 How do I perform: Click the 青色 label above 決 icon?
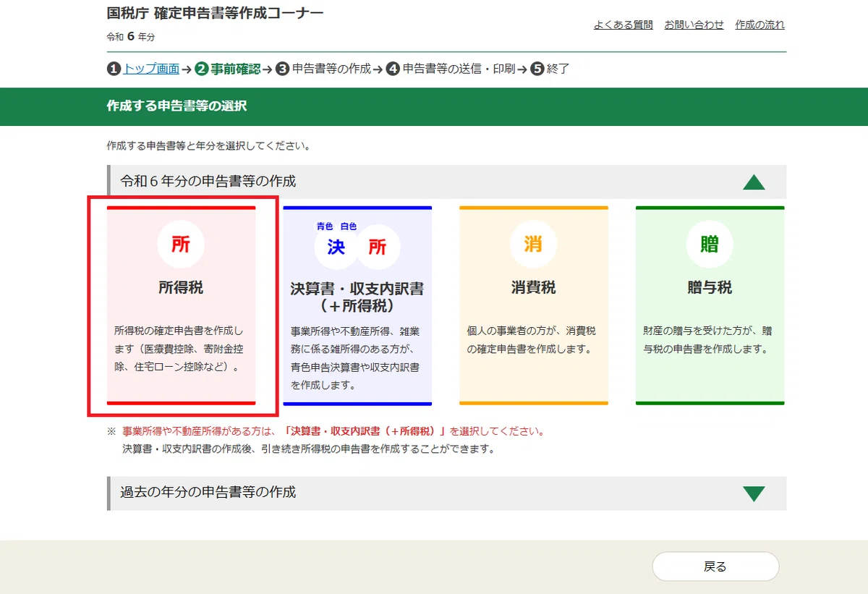pyautogui.click(x=325, y=226)
